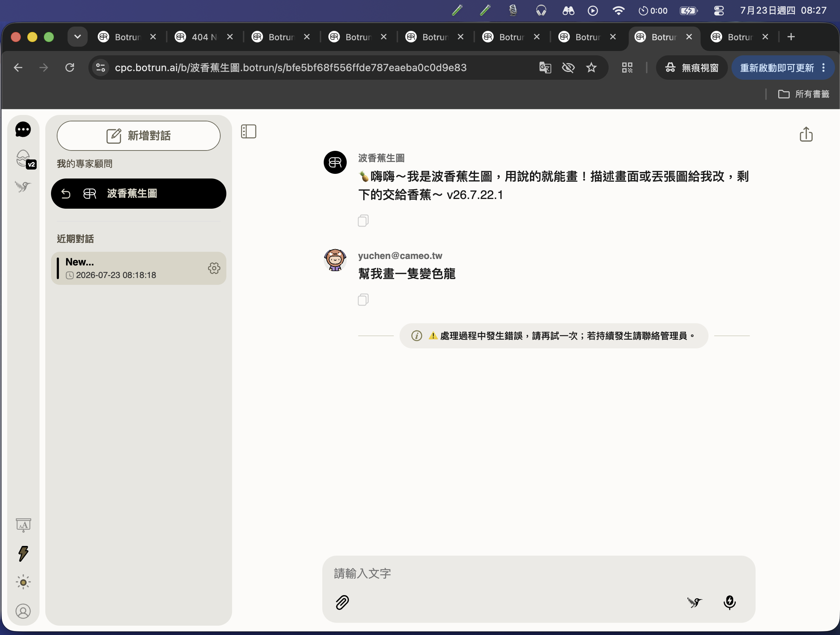Click the headphones icon in menu bar
The width and height of the screenshot is (840, 635).
pos(541,10)
